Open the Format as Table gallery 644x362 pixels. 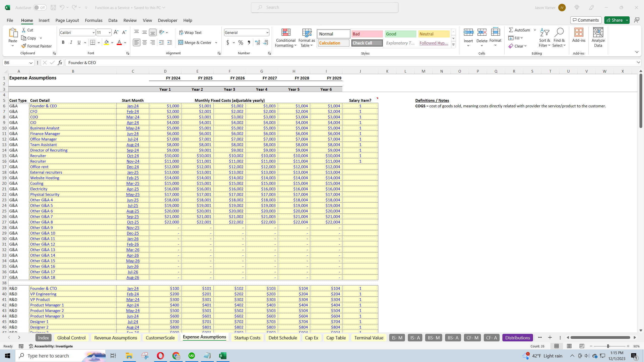click(306, 38)
